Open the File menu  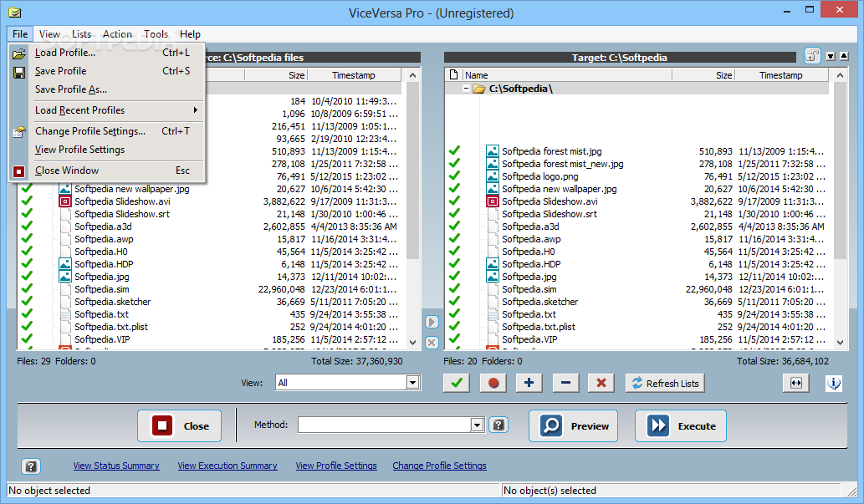20,34
